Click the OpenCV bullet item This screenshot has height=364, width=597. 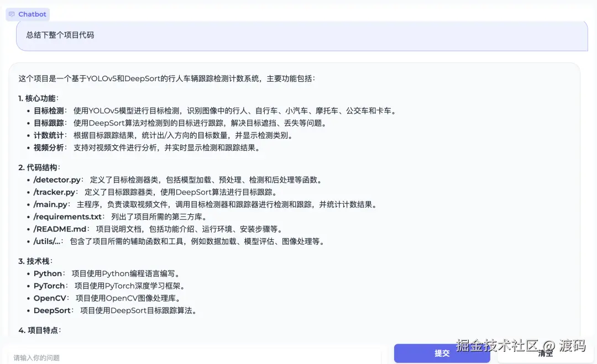click(108, 298)
